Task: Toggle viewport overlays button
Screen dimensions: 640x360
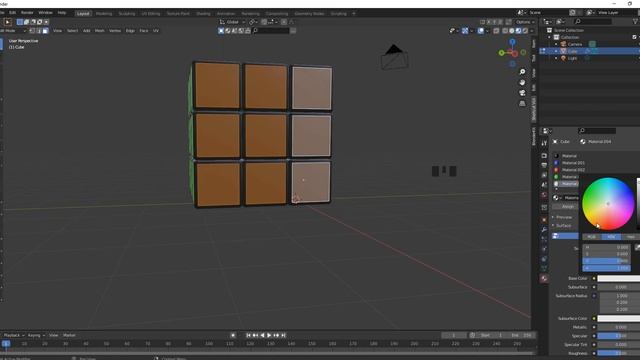Action: tap(481, 31)
